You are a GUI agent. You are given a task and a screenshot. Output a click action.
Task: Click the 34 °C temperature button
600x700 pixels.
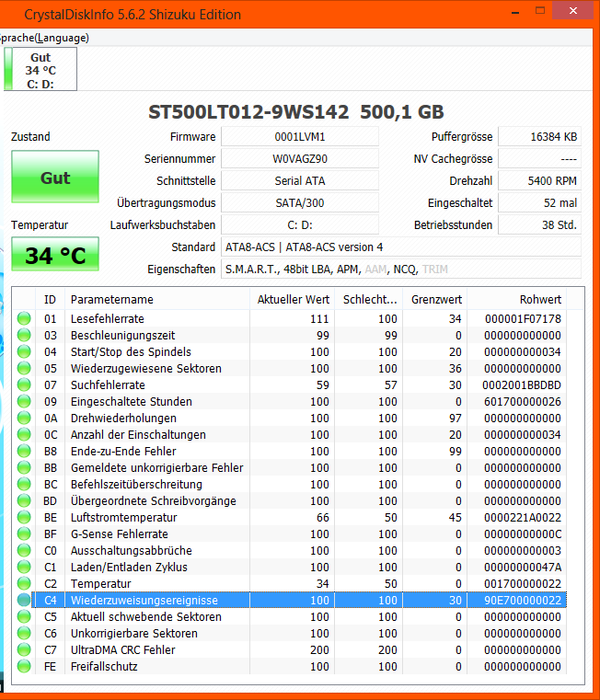55,254
